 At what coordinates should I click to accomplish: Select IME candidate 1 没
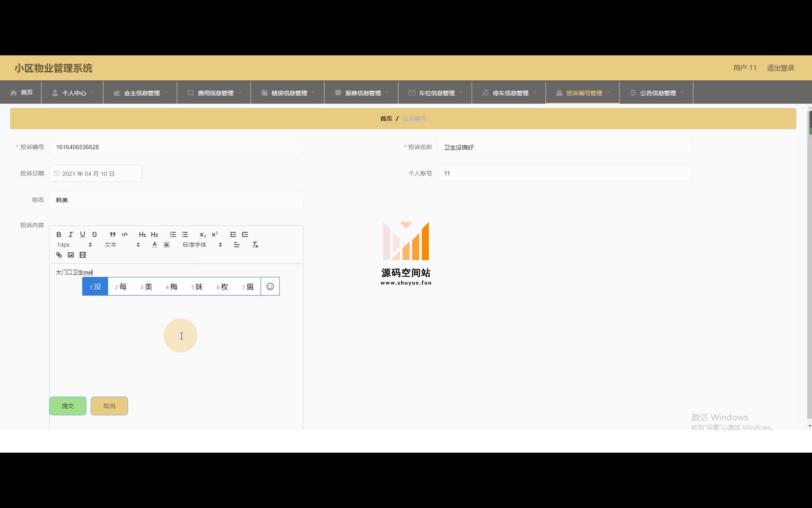tap(95, 287)
